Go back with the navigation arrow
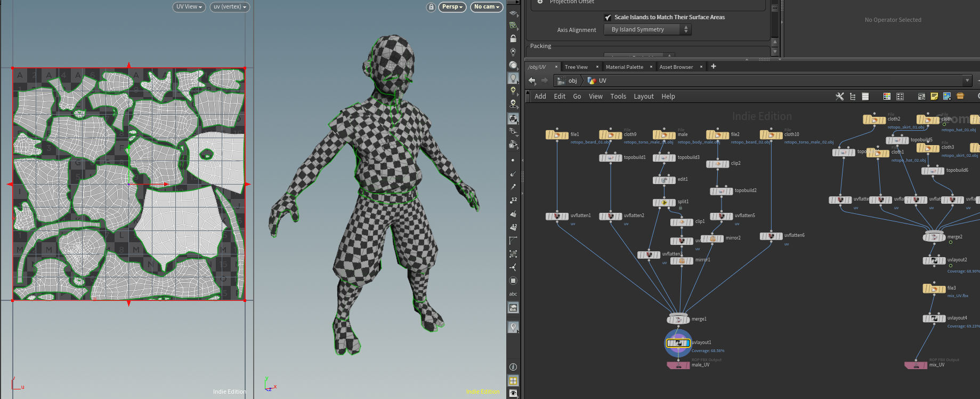Viewport: 980px width, 399px height. pyautogui.click(x=532, y=81)
